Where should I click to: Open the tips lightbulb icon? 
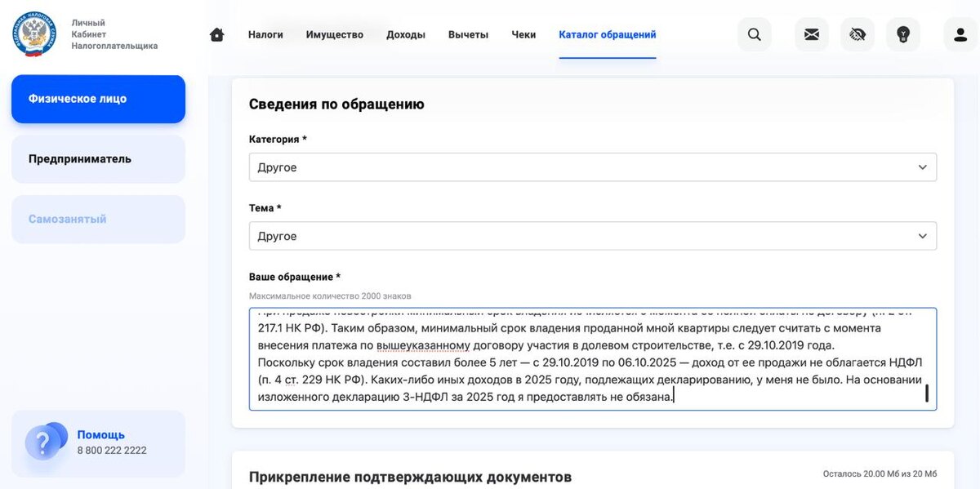pyautogui.click(x=902, y=34)
